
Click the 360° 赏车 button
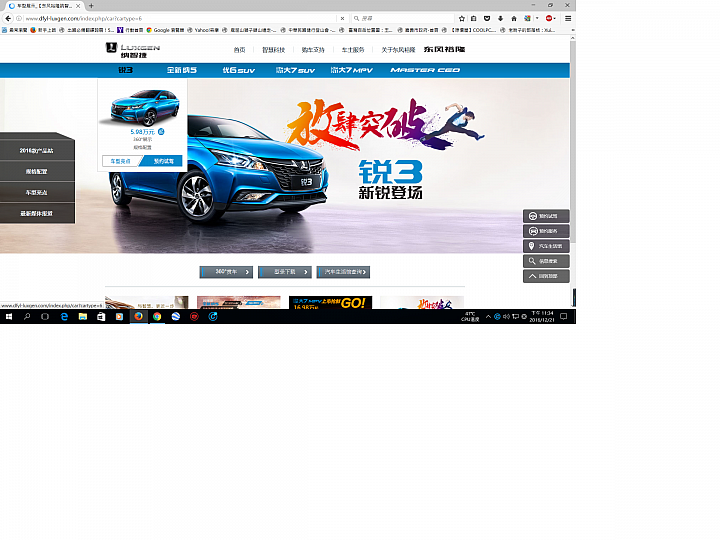[226, 272]
